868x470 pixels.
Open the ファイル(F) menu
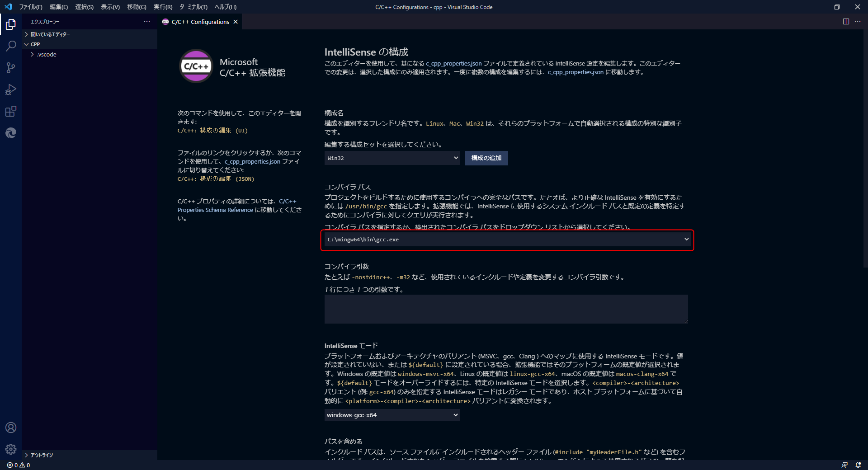click(x=31, y=7)
